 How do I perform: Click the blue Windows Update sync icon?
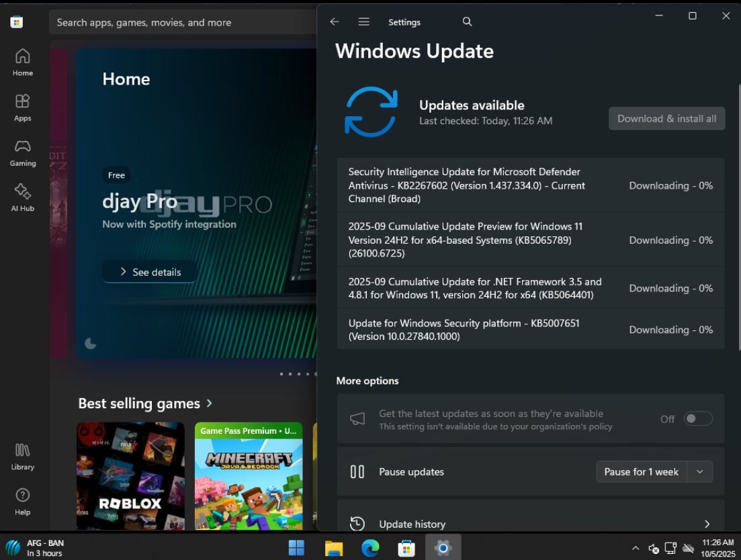coord(371,112)
